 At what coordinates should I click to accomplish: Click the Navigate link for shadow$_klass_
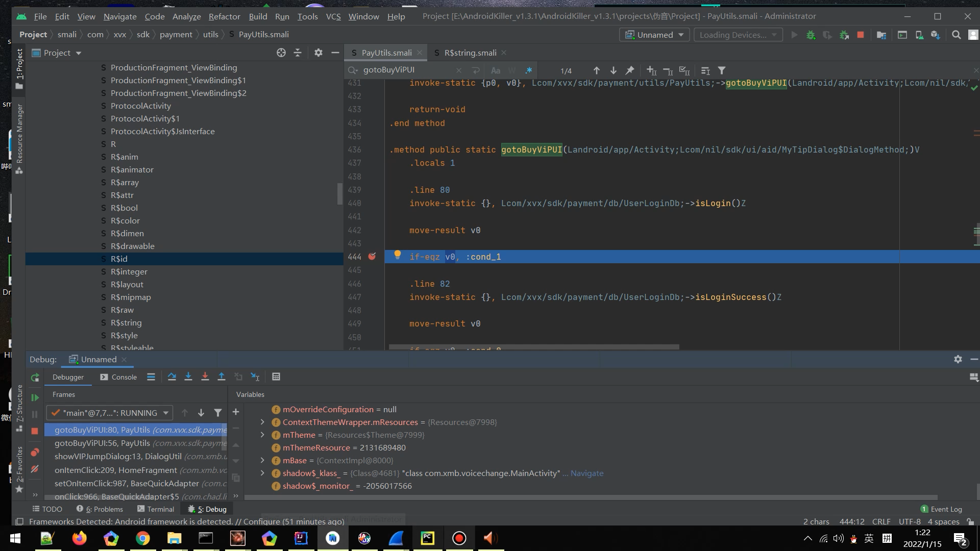[587, 473]
